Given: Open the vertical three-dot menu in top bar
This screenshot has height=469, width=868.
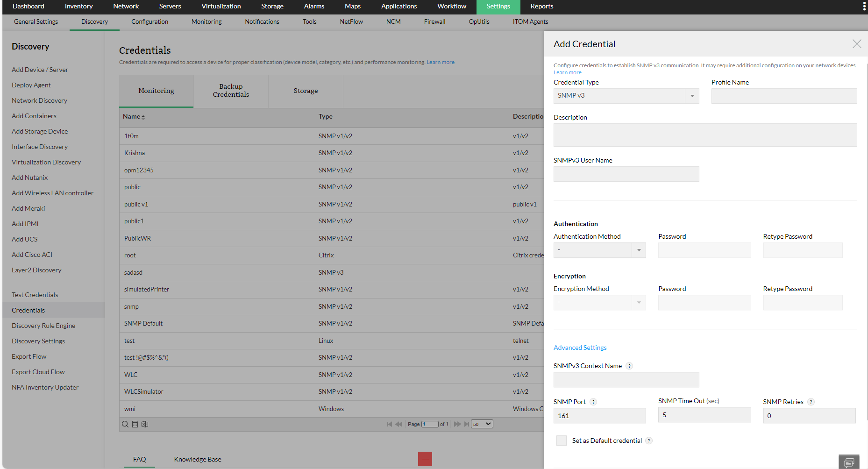Looking at the screenshot, I should (864, 6).
